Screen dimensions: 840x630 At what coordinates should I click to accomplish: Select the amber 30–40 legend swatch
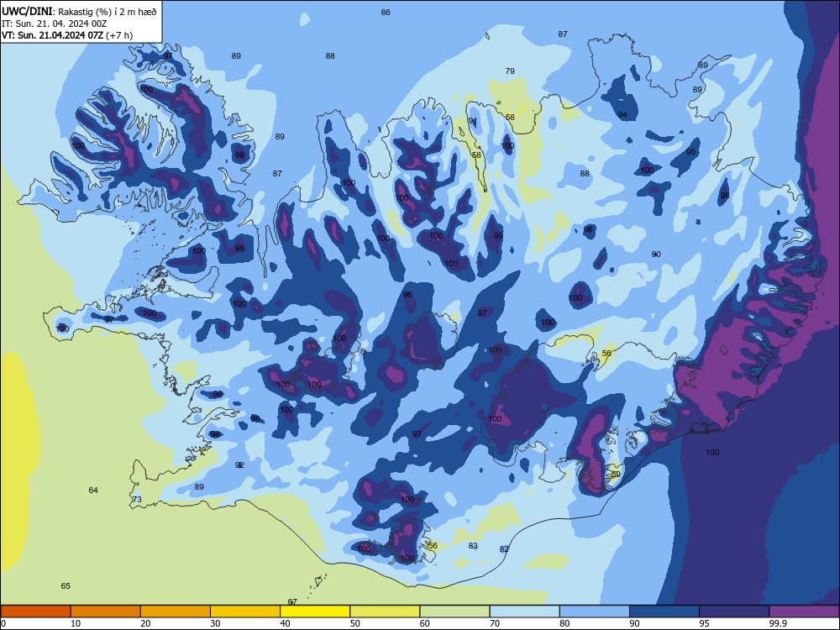point(245,612)
